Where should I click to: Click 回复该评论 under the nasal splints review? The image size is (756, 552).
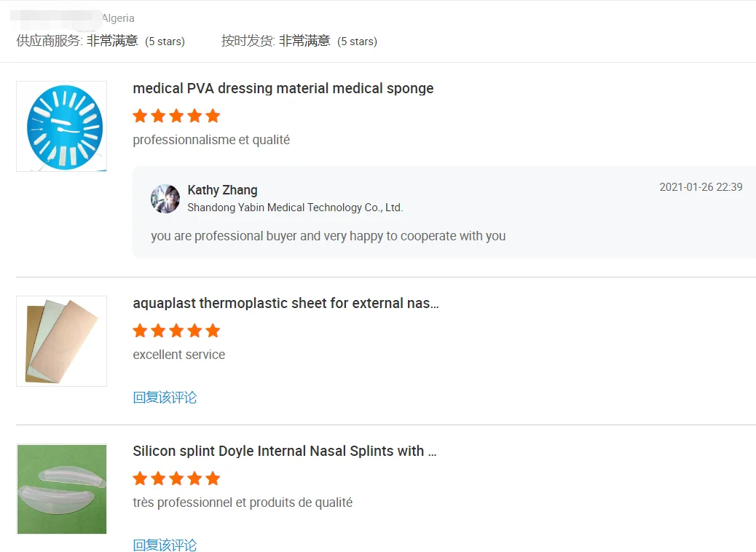coord(165,545)
